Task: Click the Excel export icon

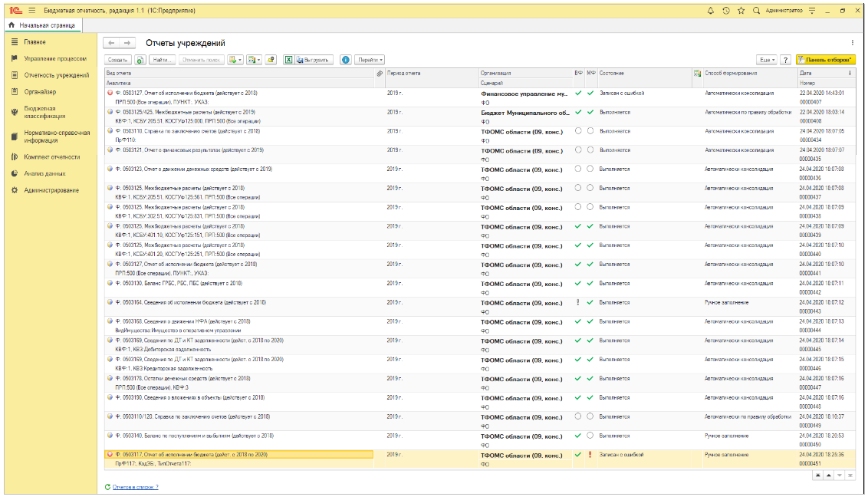Action: [288, 60]
